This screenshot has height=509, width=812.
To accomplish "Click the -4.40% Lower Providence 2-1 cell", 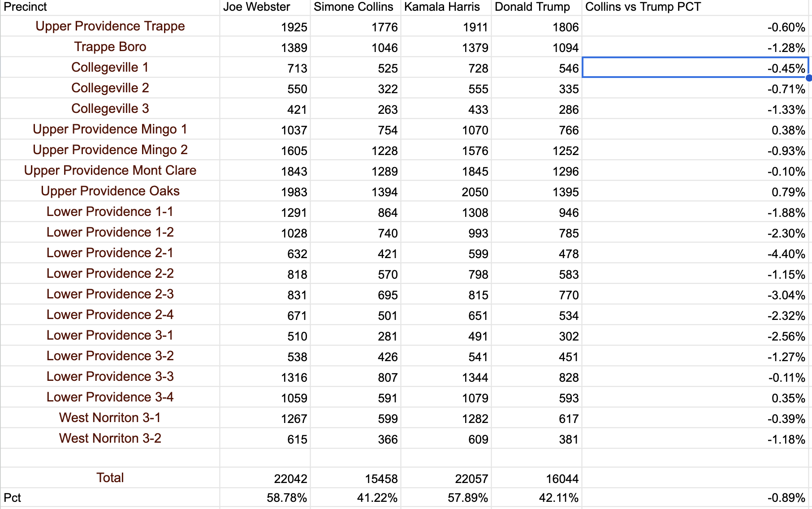I will coord(695,253).
